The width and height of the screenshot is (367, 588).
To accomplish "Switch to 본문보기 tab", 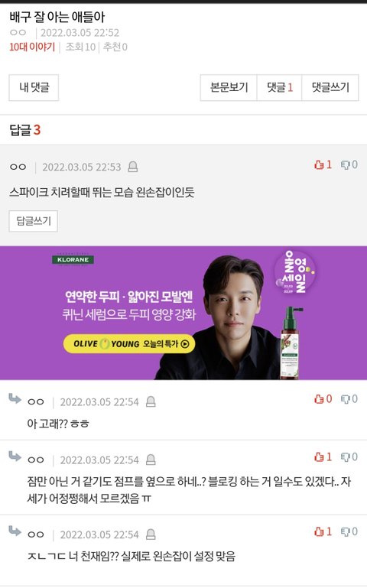I will pyautogui.click(x=229, y=87).
